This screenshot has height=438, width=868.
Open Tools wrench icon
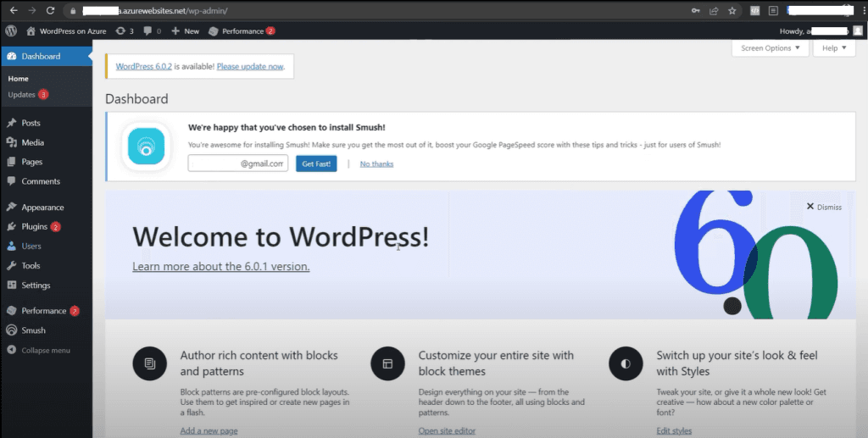(12, 265)
